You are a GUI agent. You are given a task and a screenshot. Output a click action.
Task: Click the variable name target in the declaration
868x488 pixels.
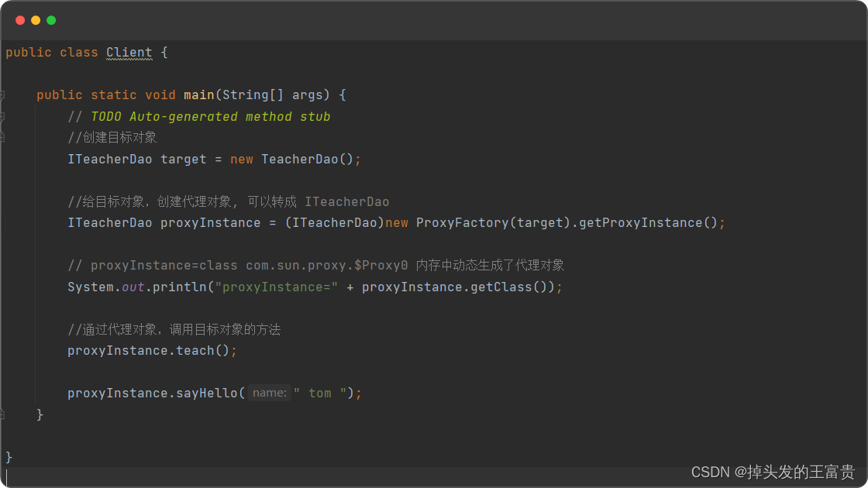183,160
